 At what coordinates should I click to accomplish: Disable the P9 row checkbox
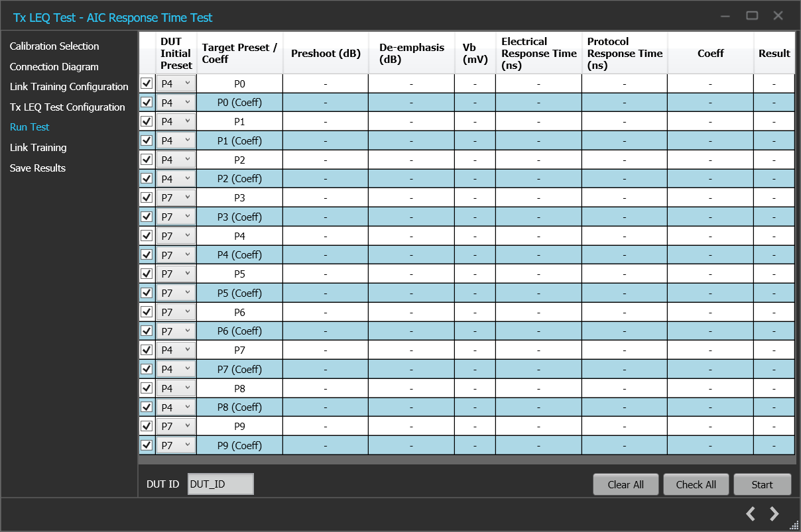(146, 426)
